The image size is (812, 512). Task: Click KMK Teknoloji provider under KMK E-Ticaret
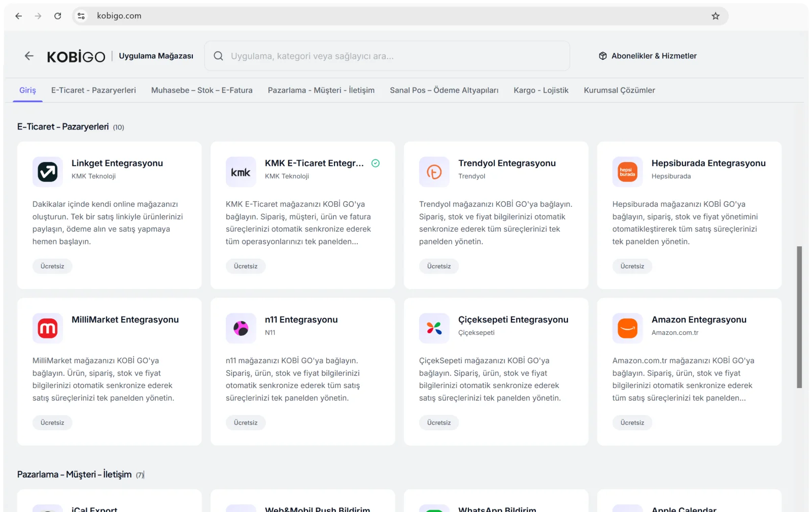(x=287, y=176)
